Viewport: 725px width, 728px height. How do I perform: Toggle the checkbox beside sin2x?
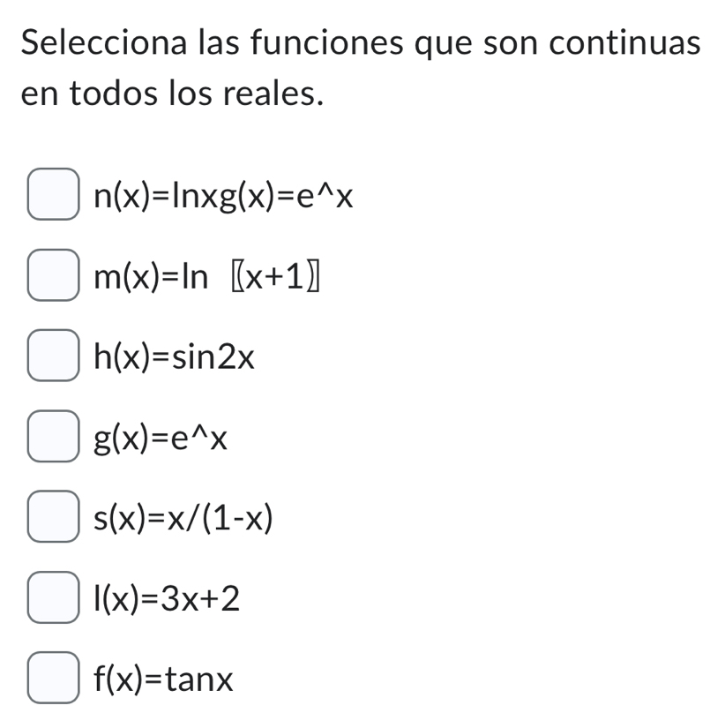[x=53, y=356]
